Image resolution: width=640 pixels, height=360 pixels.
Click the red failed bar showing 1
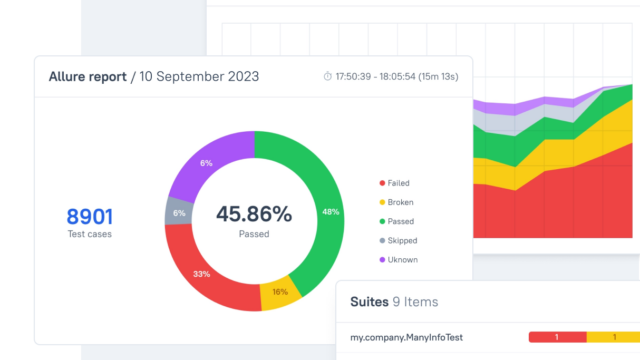coord(558,337)
